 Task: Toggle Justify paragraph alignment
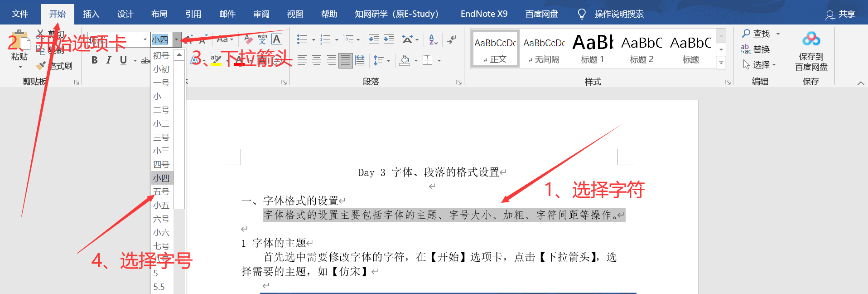[x=346, y=60]
